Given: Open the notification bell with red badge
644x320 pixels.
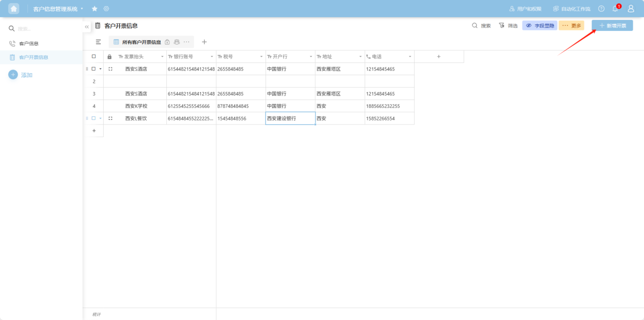Looking at the screenshot, I should pos(615,8).
